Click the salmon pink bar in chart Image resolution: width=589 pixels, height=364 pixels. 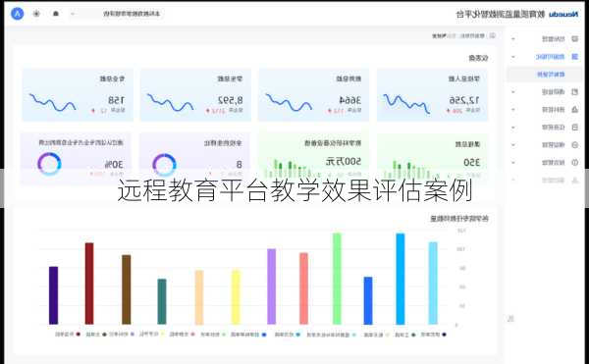[304, 288]
